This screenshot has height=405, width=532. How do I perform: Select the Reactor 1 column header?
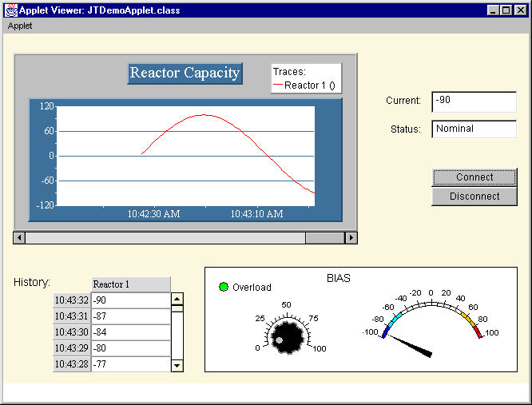pyautogui.click(x=131, y=284)
